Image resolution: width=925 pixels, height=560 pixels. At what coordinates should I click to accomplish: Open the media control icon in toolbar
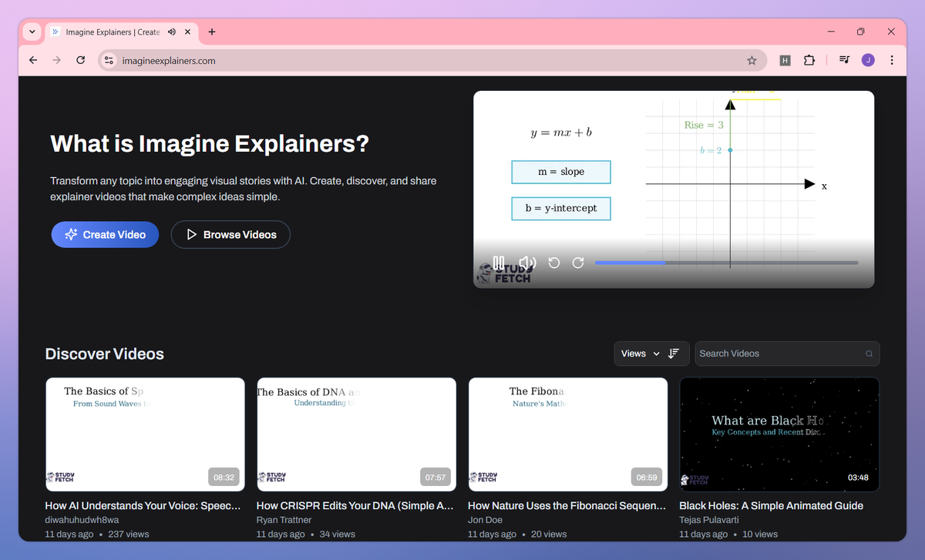pyautogui.click(x=845, y=60)
